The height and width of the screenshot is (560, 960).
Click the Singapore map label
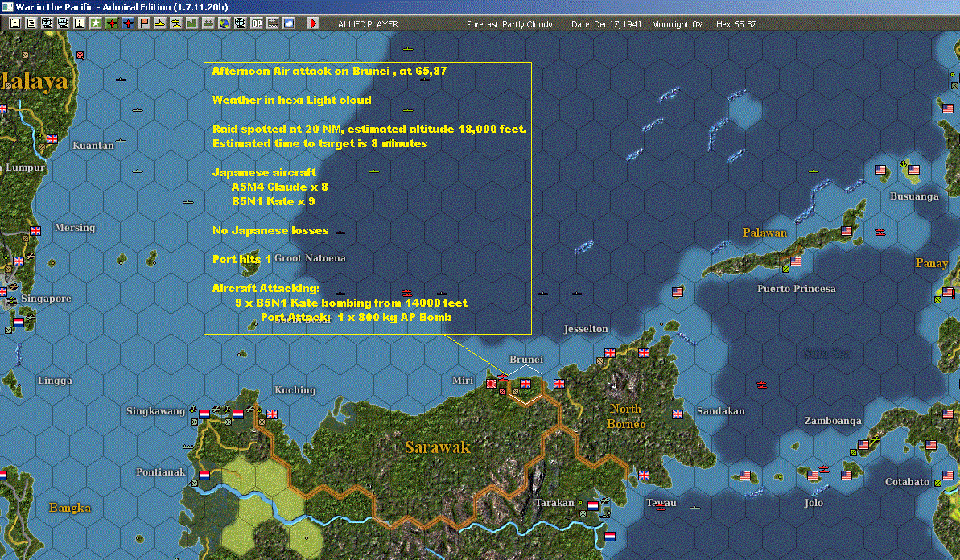[46, 298]
